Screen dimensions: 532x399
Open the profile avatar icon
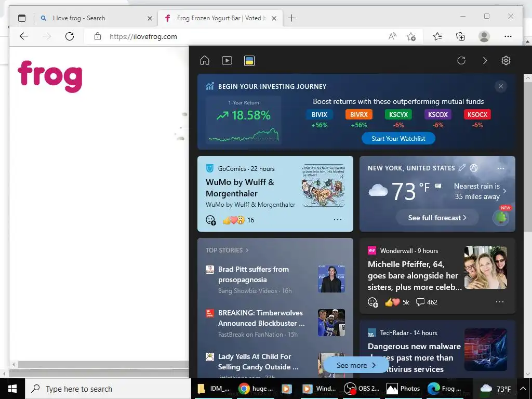tap(484, 36)
